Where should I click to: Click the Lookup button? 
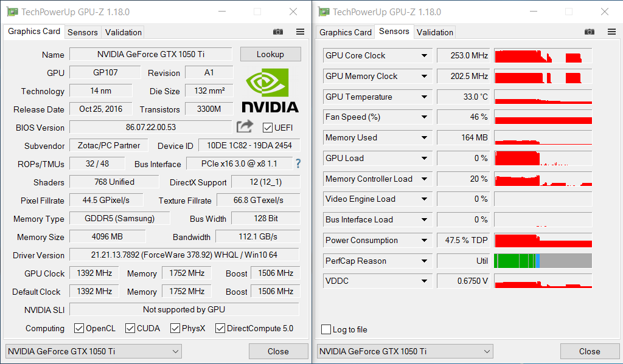click(270, 53)
